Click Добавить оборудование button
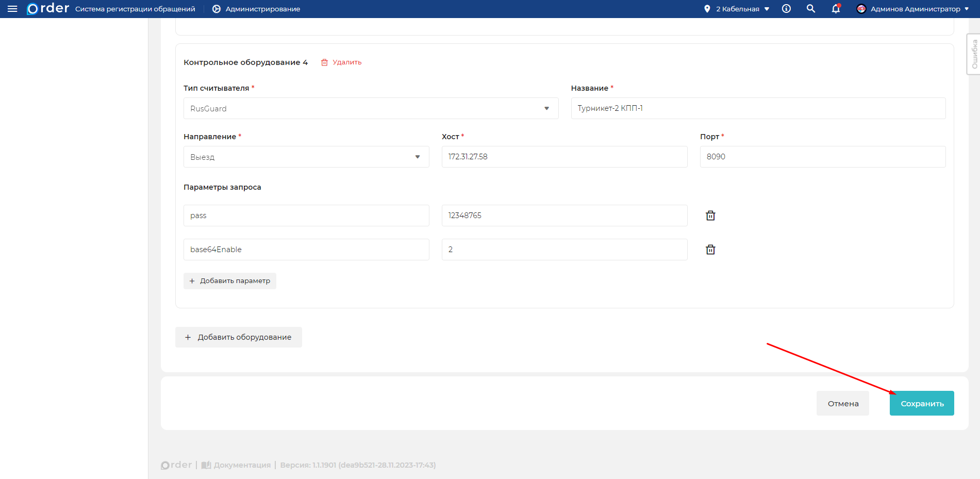The image size is (980, 479). pyautogui.click(x=239, y=337)
